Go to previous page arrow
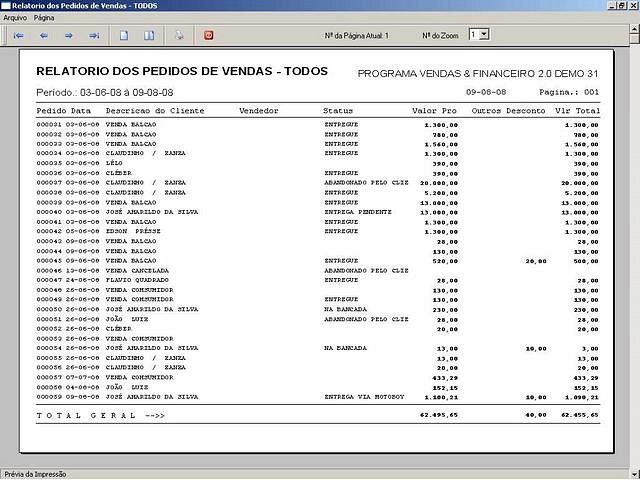 click(43, 35)
